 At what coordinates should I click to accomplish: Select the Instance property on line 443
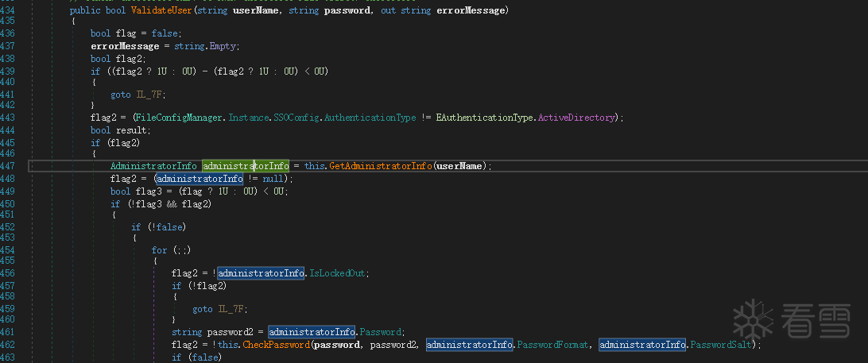pos(250,118)
